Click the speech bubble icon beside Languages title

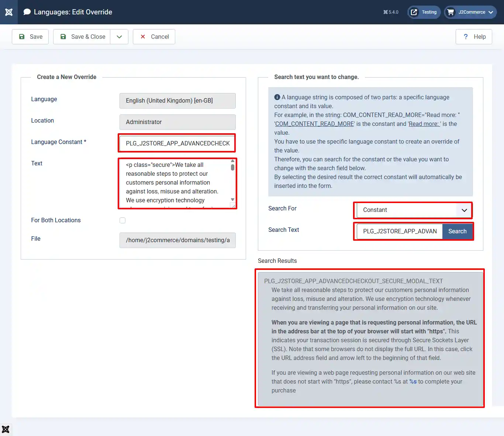27,12
